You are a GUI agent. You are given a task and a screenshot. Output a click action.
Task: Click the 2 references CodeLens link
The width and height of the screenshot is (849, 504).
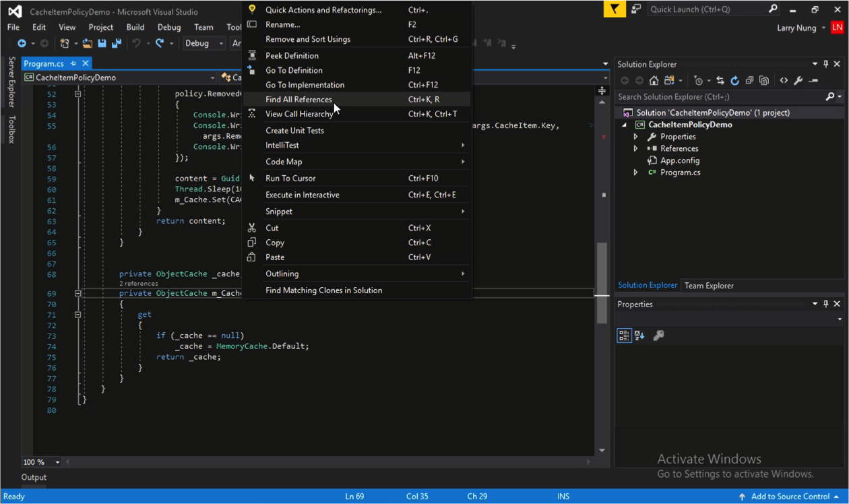tap(139, 284)
